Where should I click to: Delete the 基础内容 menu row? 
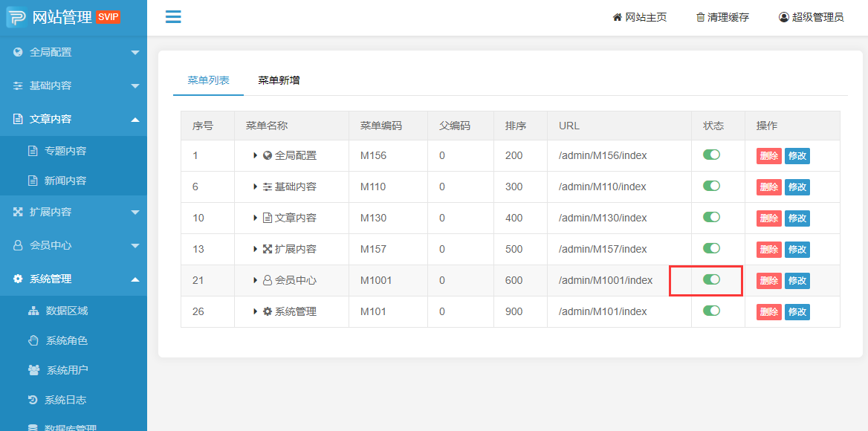[768, 187]
